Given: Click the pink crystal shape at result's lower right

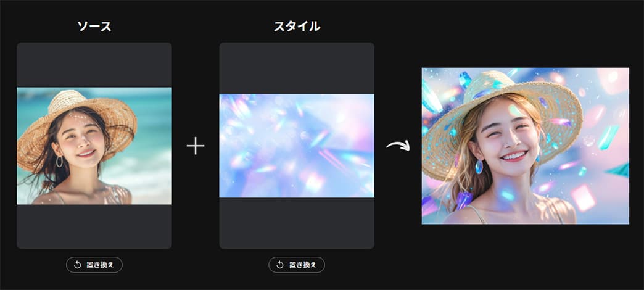Looking at the screenshot, I should coord(583,198).
